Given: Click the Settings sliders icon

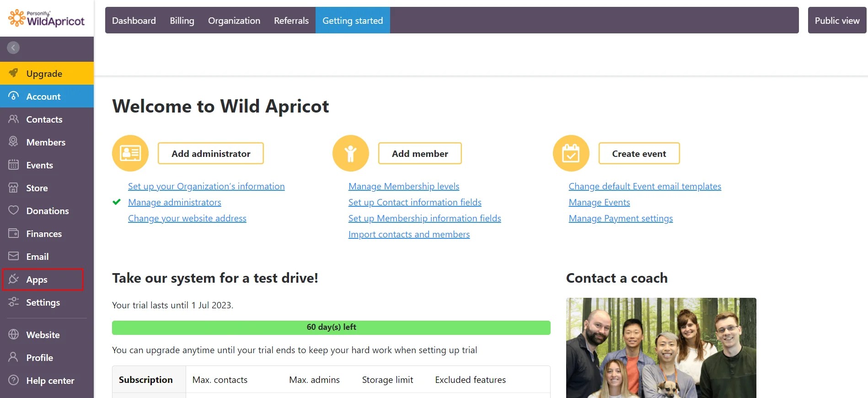Looking at the screenshot, I should pyautogui.click(x=14, y=302).
